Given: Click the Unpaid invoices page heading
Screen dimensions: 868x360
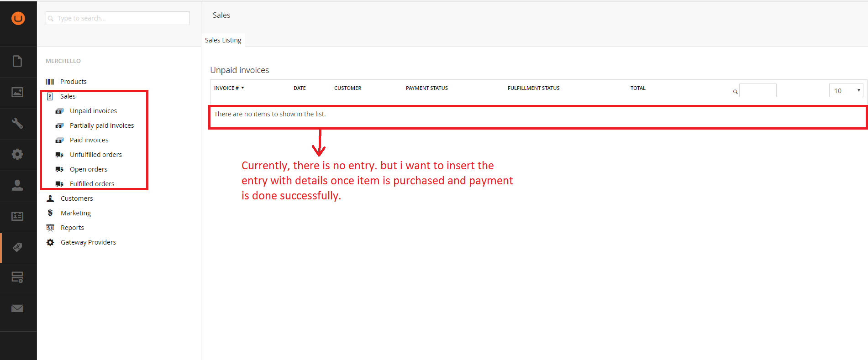Looking at the screenshot, I should pos(240,70).
